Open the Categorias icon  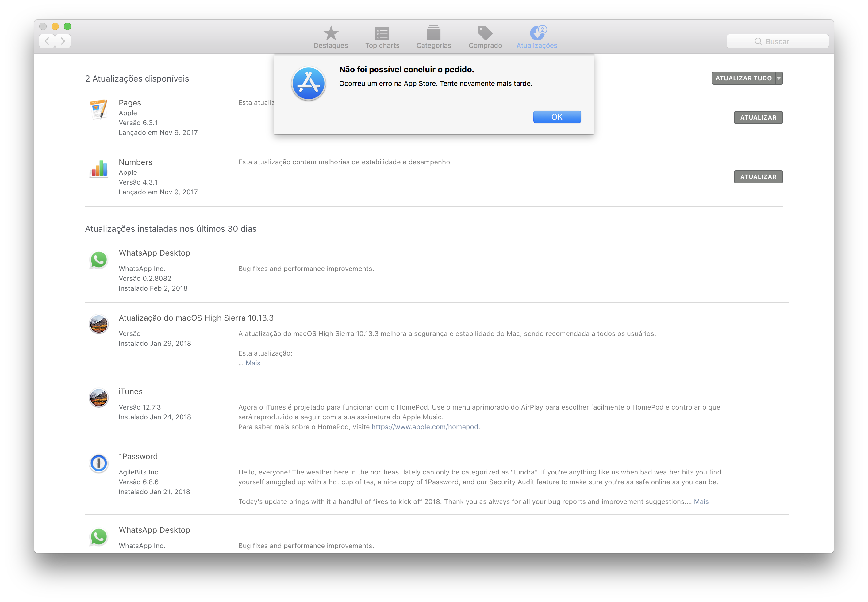click(x=433, y=34)
